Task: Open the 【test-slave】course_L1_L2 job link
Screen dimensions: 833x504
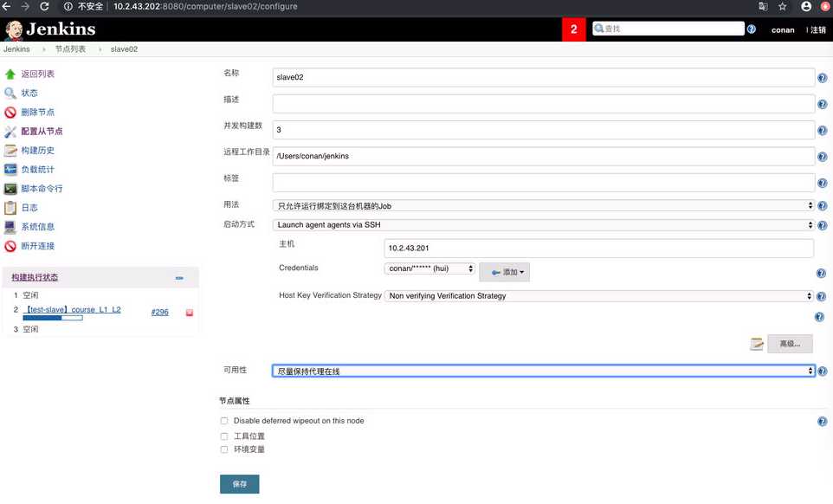Action: pyautogui.click(x=72, y=310)
